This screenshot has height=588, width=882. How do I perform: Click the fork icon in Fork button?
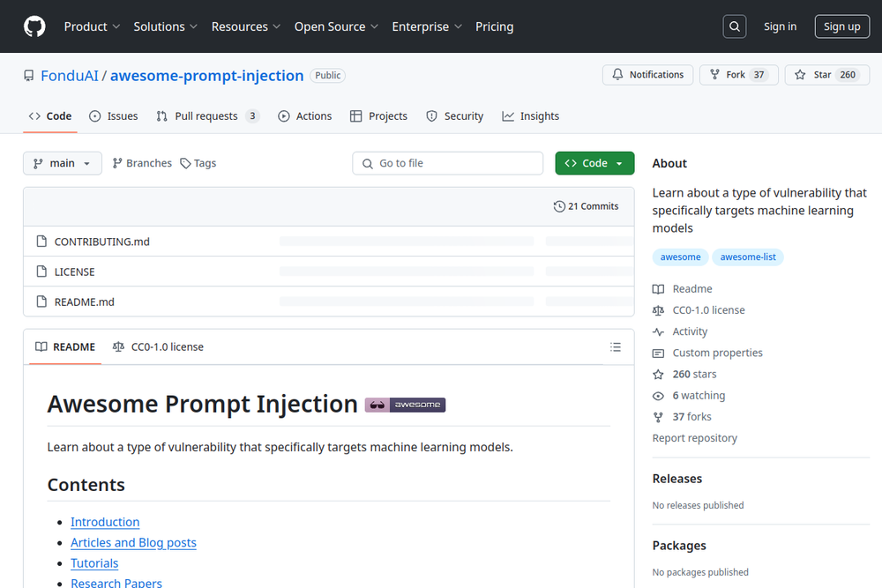point(714,74)
